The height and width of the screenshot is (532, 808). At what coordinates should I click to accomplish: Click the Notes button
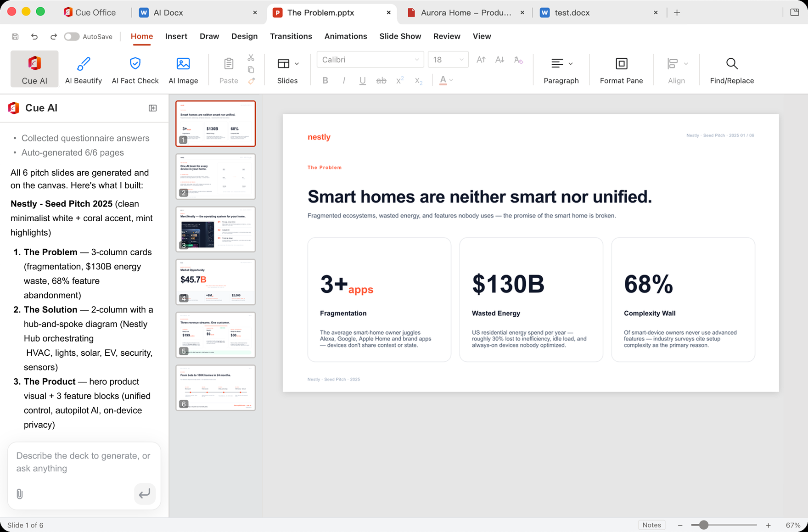[651, 525]
